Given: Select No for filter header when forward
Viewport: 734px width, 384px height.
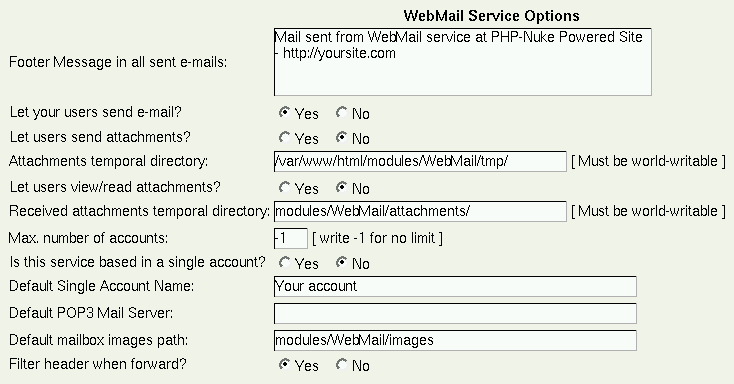Looking at the screenshot, I should pyautogui.click(x=342, y=364).
